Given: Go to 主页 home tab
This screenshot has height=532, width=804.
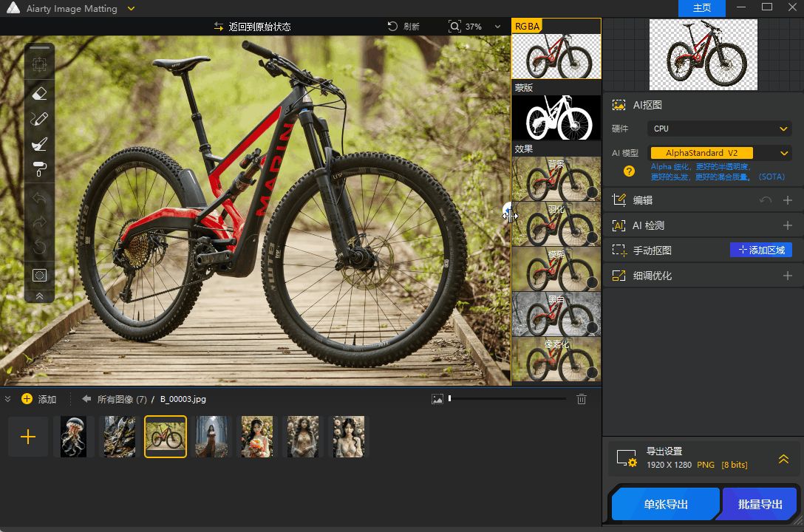Looking at the screenshot, I should click(701, 8).
